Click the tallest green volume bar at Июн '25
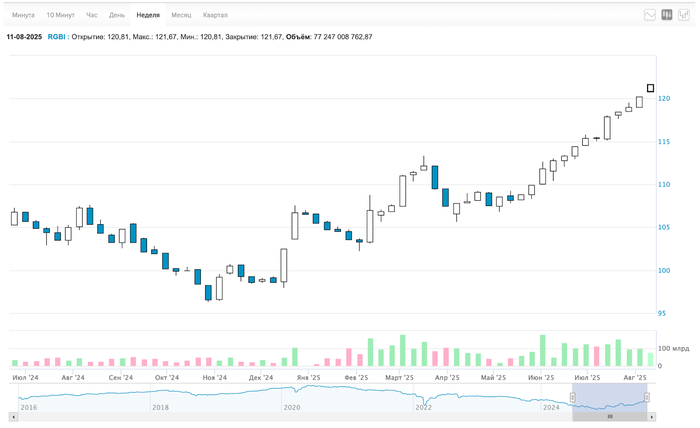This screenshot has height=428, width=700. [543, 351]
